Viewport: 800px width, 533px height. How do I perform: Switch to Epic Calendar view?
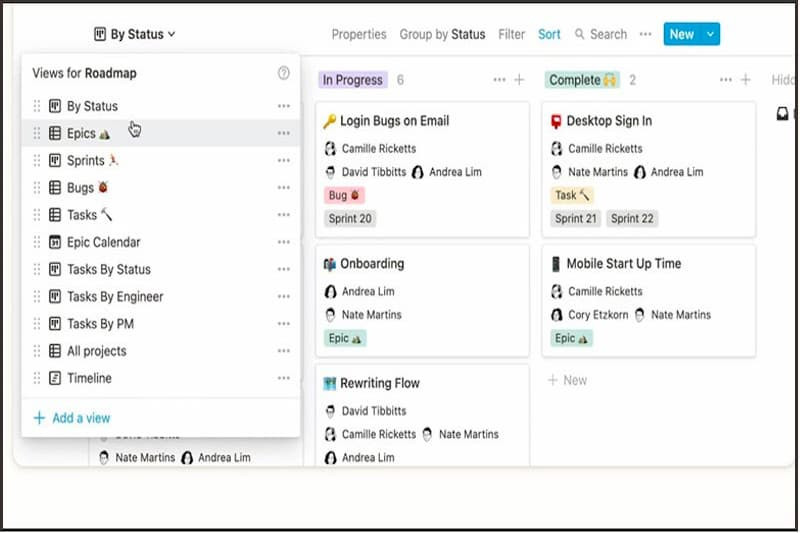tap(103, 242)
